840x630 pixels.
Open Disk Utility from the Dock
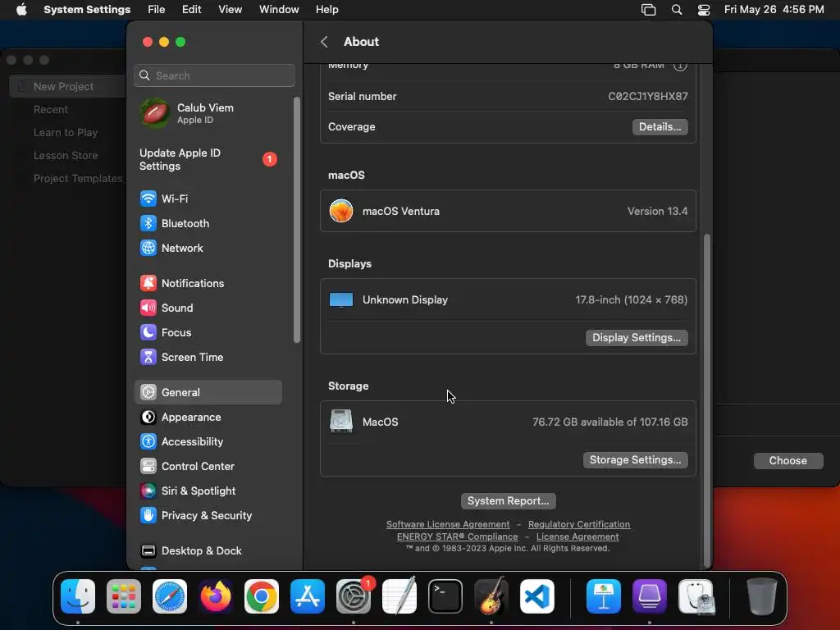696,596
